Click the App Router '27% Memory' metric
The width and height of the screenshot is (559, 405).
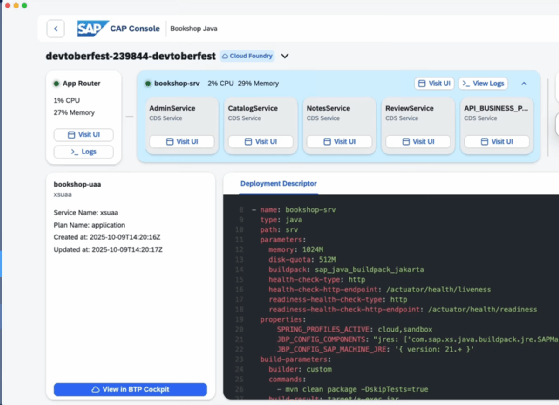[x=74, y=113]
